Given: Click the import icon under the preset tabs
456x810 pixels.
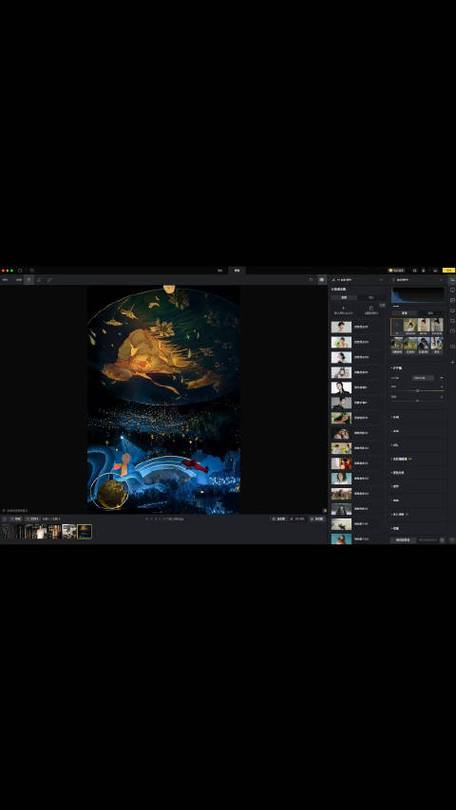Looking at the screenshot, I should [343, 309].
